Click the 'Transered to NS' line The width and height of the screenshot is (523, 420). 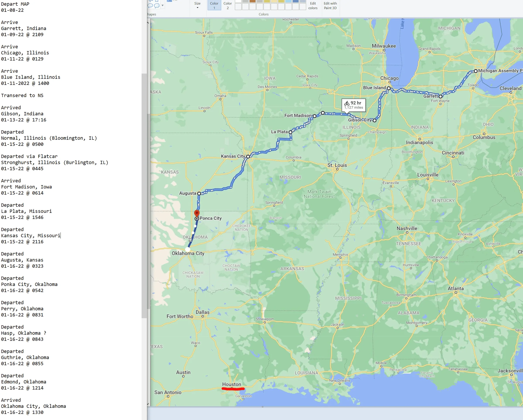(x=22, y=96)
